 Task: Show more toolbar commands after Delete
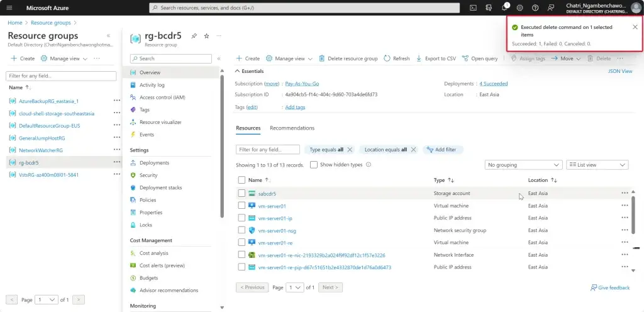point(620,58)
